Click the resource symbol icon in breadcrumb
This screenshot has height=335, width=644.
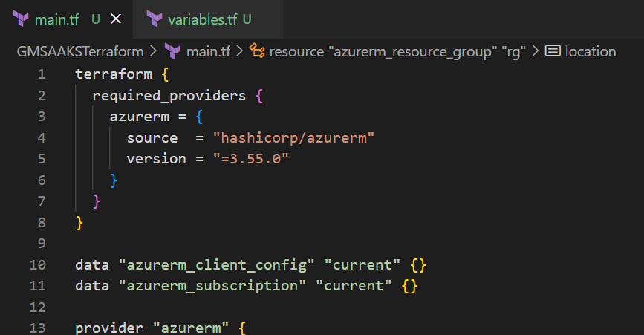[x=258, y=51]
